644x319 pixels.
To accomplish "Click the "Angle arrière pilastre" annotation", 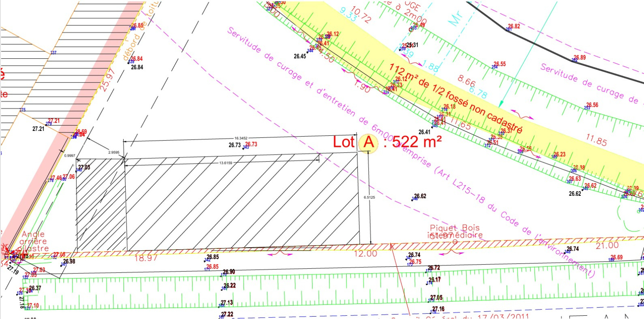I will tap(34, 241).
